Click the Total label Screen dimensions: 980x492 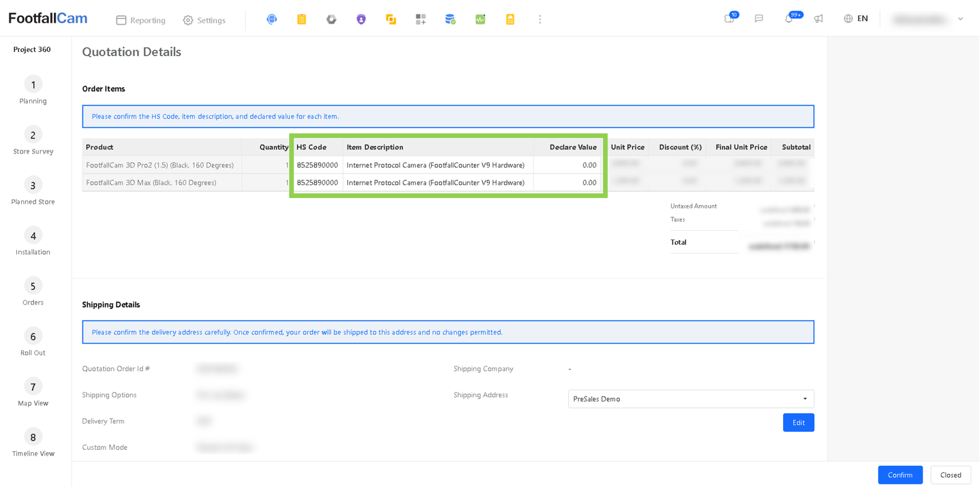pos(678,242)
